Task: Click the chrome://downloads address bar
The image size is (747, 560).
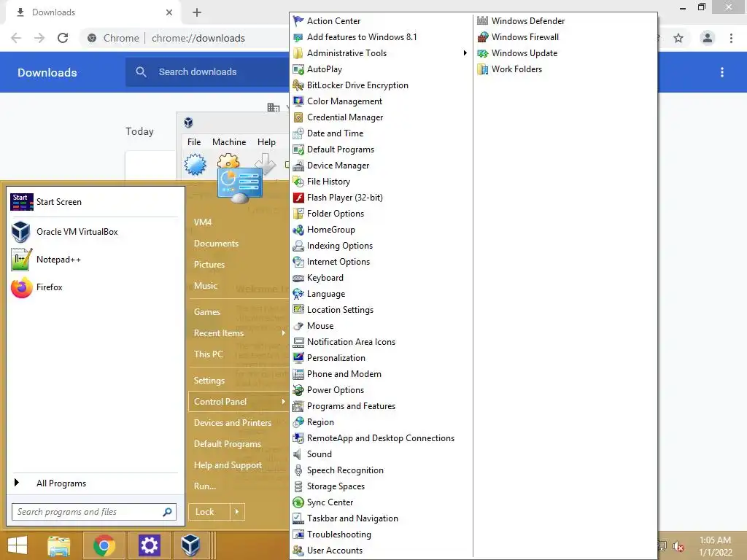Action: click(198, 38)
